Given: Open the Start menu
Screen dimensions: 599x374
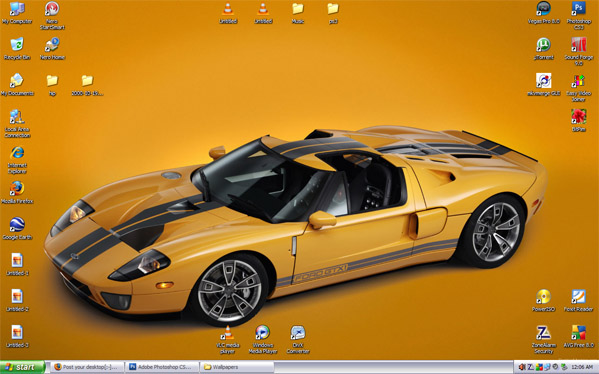Looking at the screenshot, I should [23, 367].
